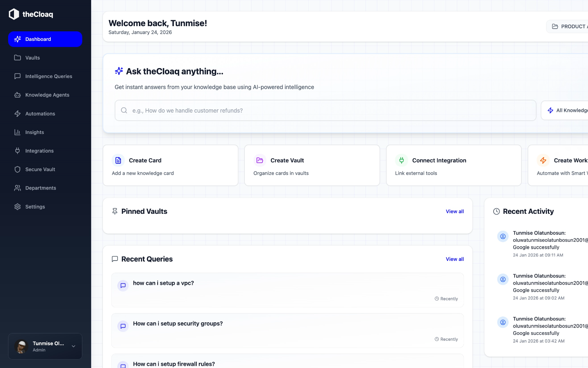Open query "how can i setup a vpc?"
Viewport: 588px width, 368px height.
(287, 290)
